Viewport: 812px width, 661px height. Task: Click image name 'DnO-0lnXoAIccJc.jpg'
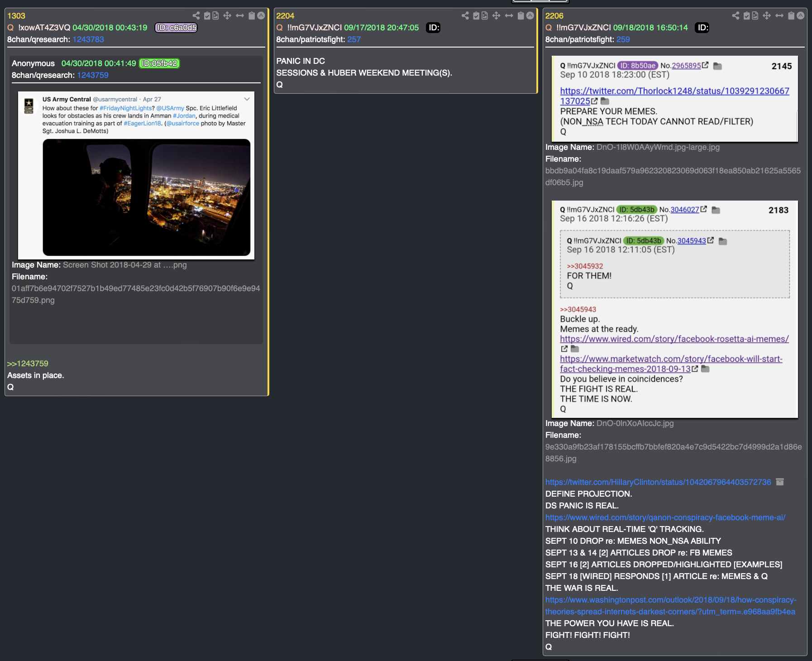[x=635, y=423]
